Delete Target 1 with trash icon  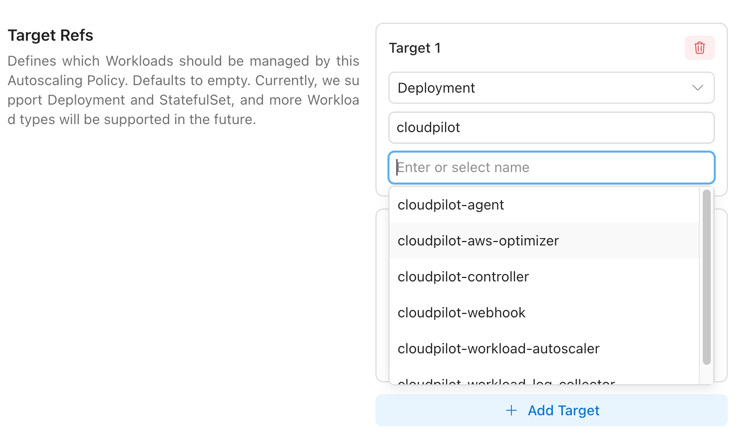(x=699, y=48)
